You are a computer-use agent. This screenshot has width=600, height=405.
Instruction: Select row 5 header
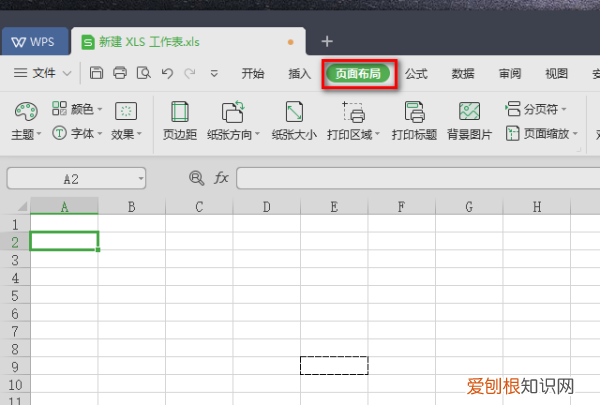15,295
